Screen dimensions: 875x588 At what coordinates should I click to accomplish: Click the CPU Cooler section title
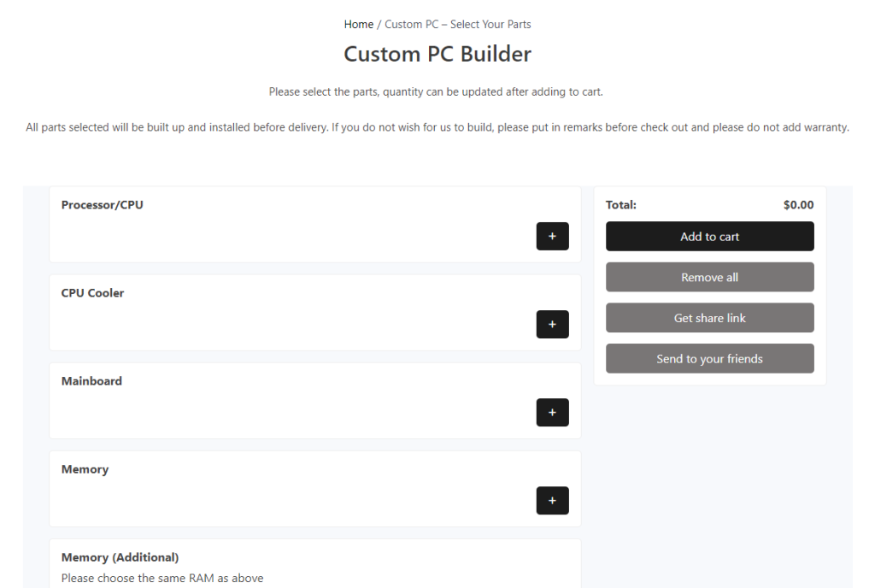92,293
